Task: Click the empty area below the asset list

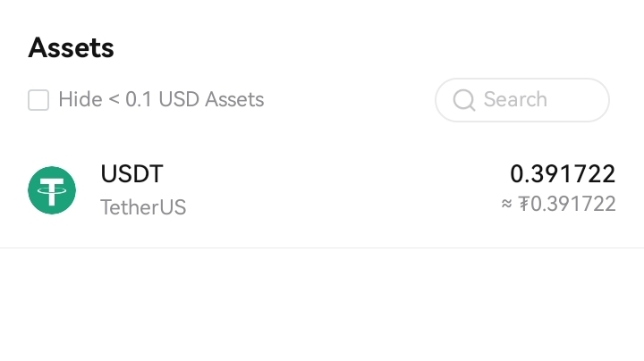Action: [x=322, y=308]
